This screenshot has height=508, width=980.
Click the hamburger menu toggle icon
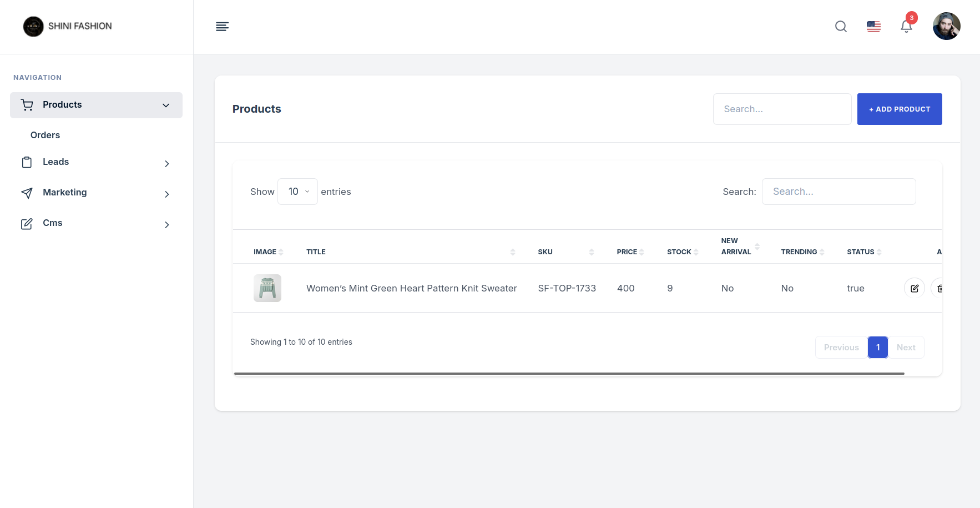click(x=222, y=27)
